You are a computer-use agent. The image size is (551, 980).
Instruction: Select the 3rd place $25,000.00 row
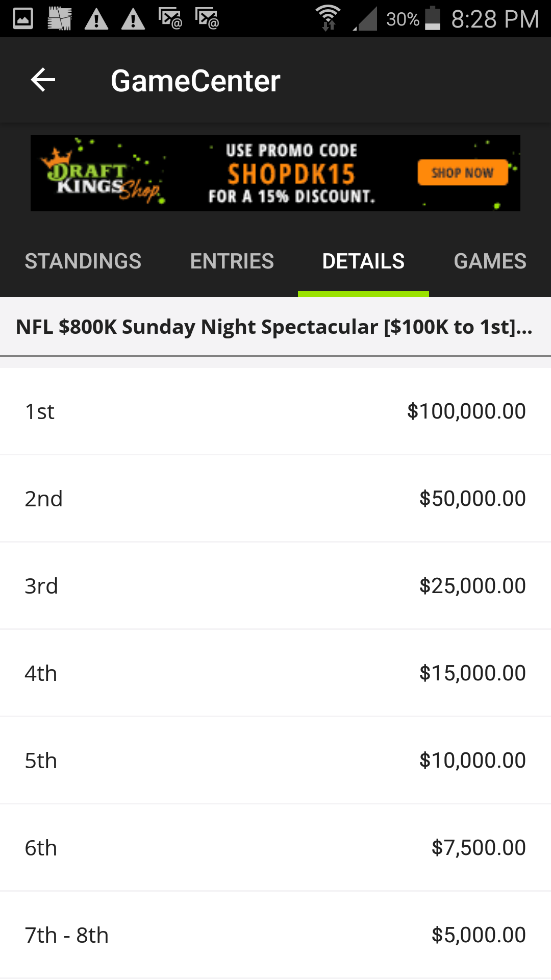pos(275,586)
